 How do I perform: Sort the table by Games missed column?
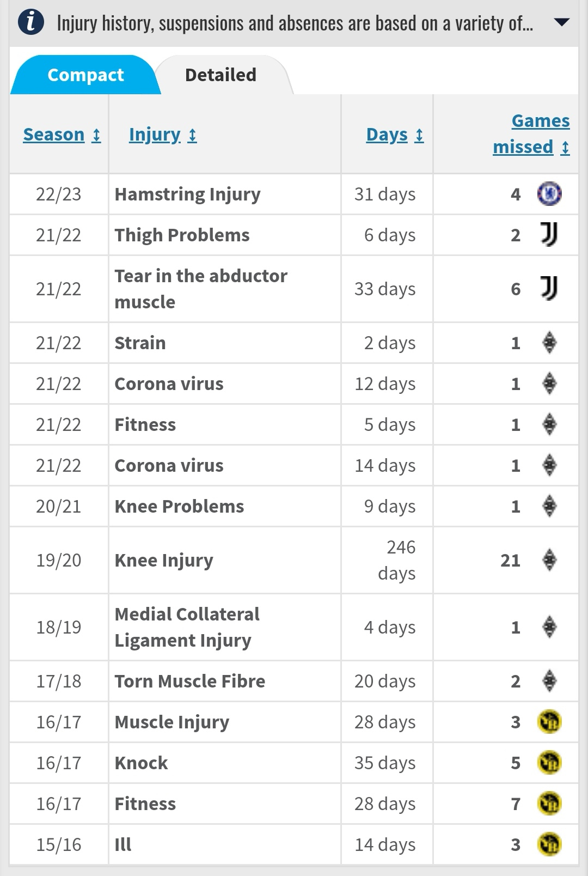pyautogui.click(x=531, y=134)
